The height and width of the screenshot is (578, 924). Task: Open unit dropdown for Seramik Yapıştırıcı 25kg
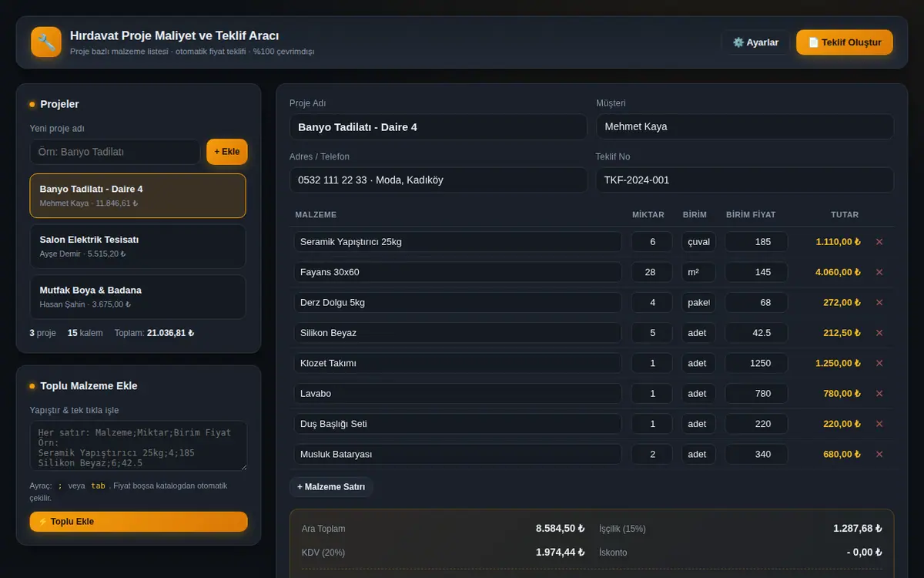pos(698,242)
